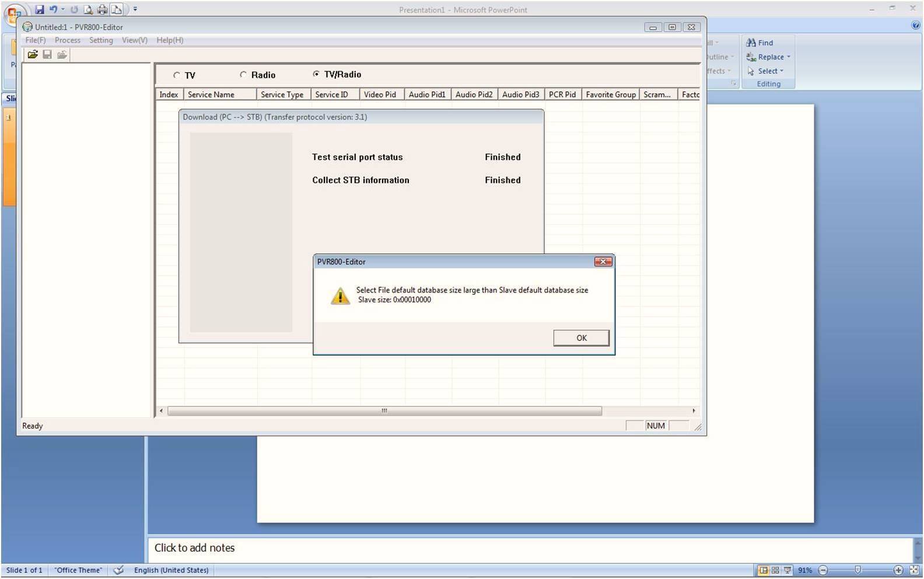Expand the Undo dropdown arrow
The image size is (924, 579).
(x=63, y=9)
